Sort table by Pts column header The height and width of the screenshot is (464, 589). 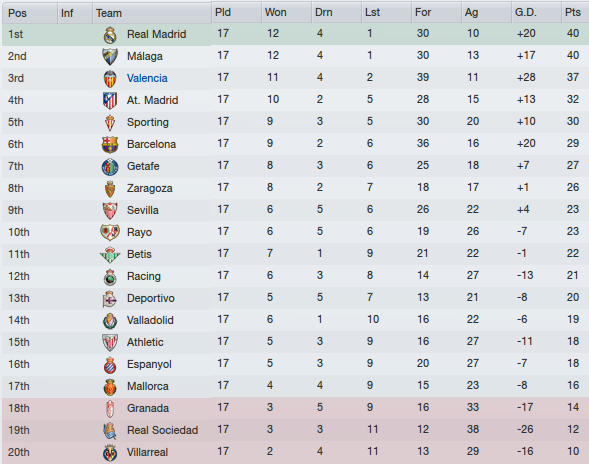point(575,12)
